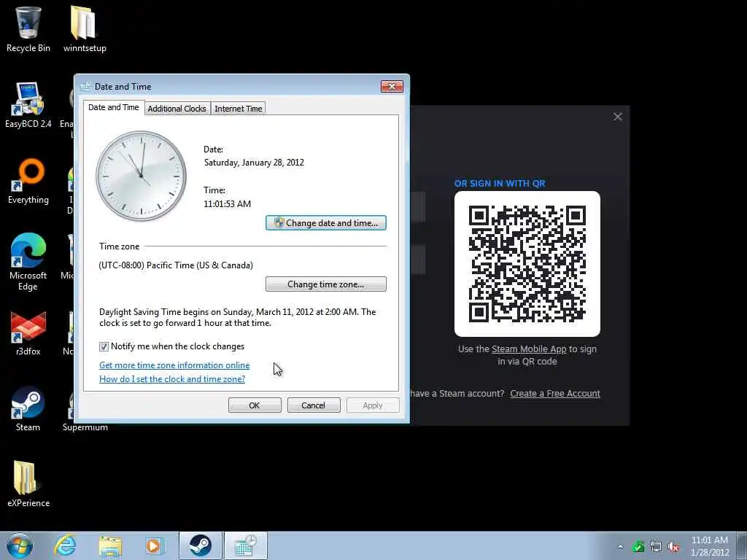Open the Recycle Bin desktop icon
The width and height of the screenshot is (747, 560).
(x=28, y=29)
